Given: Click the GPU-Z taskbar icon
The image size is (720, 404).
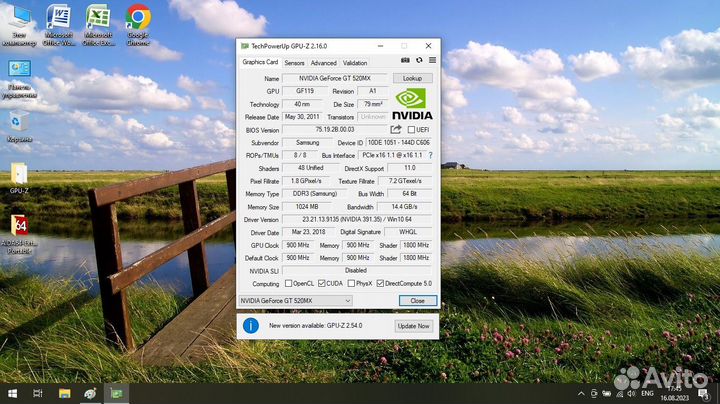Looking at the screenshot, I should point(116,393).
